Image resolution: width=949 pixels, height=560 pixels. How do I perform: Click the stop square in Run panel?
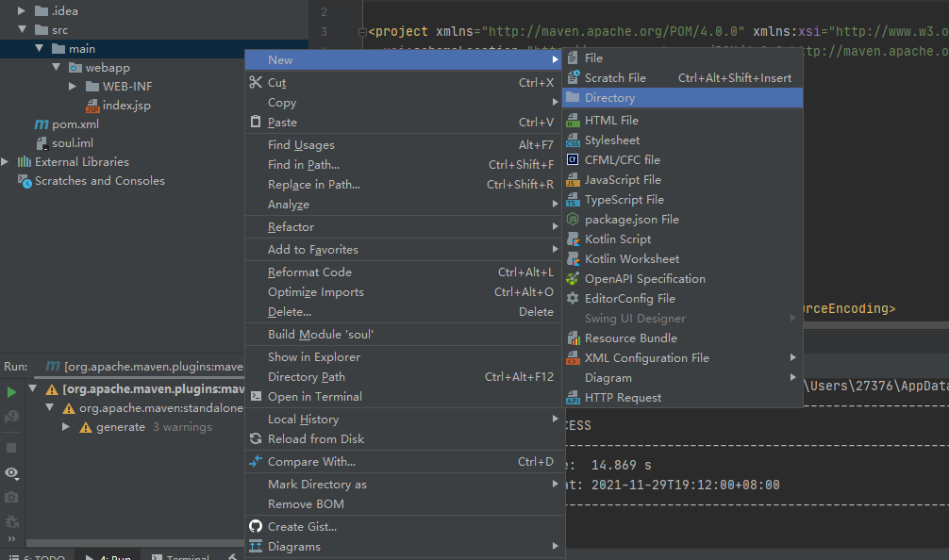[x=11, y=448]
